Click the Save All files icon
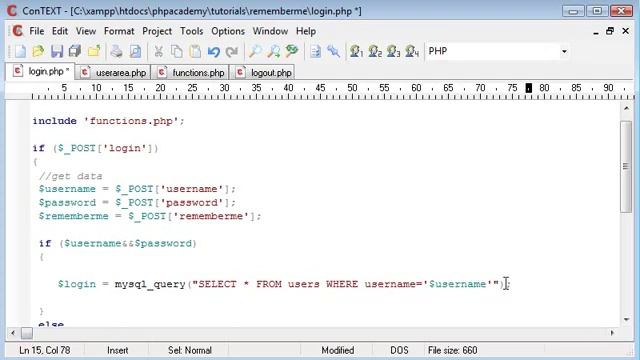 click(x=75, y=51)
